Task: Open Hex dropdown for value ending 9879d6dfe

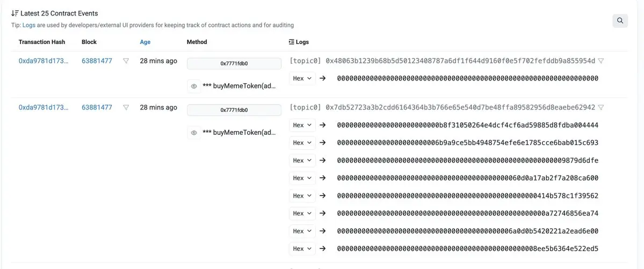Action: pyautogui.click(x=302, y=161)
